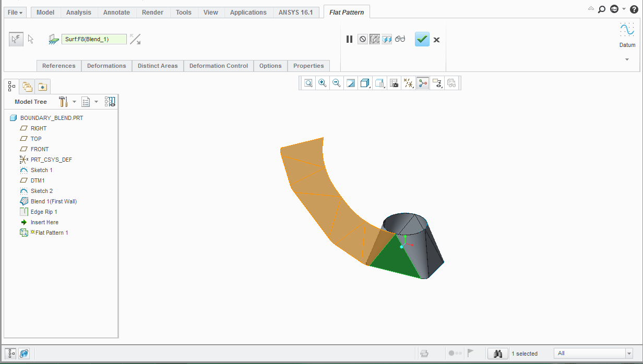The width and height of the screenshot is (643, 364).
Task: Cancel the Flat Pattern feature with X
Action: pos(436,40)
